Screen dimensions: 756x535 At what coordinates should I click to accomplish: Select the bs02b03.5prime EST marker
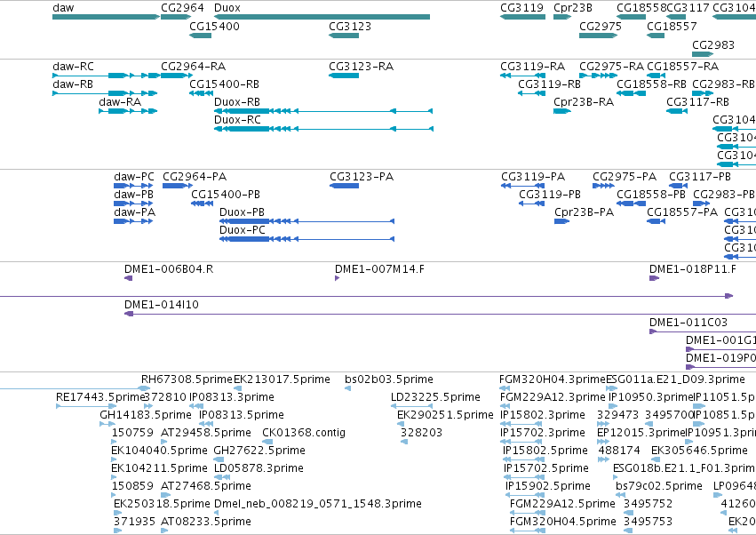coord(347,387)
